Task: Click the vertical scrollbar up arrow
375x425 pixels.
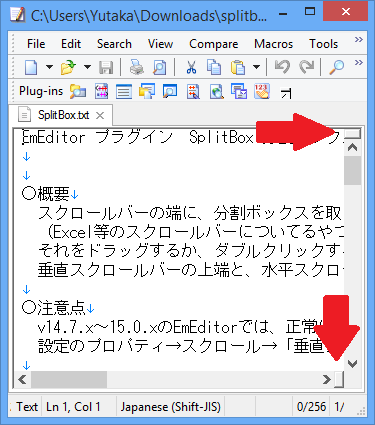Action: point(353,148)
